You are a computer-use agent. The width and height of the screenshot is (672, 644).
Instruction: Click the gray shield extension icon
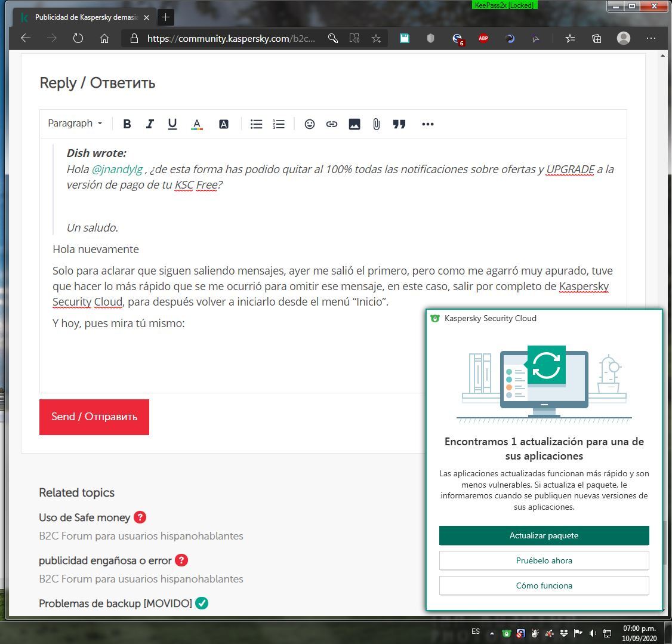[431, 39]
